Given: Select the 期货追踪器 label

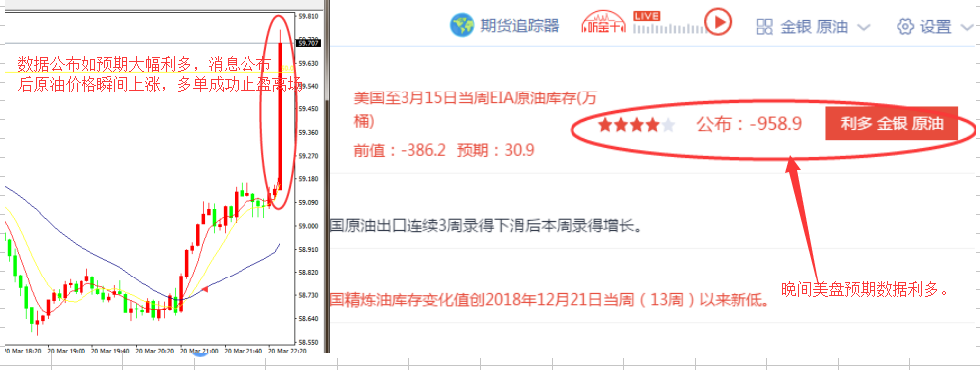Looking at the screenshot, I should coord(520,26).
